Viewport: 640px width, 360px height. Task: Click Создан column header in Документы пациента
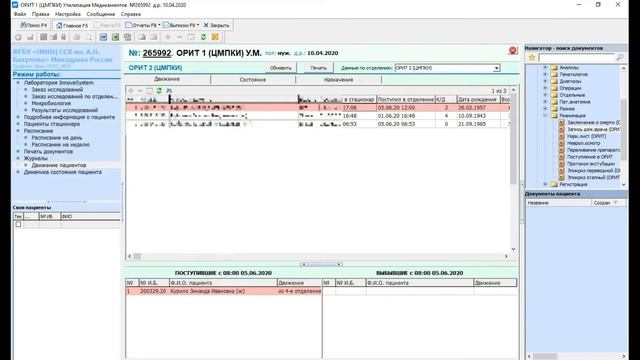[608, 203]
